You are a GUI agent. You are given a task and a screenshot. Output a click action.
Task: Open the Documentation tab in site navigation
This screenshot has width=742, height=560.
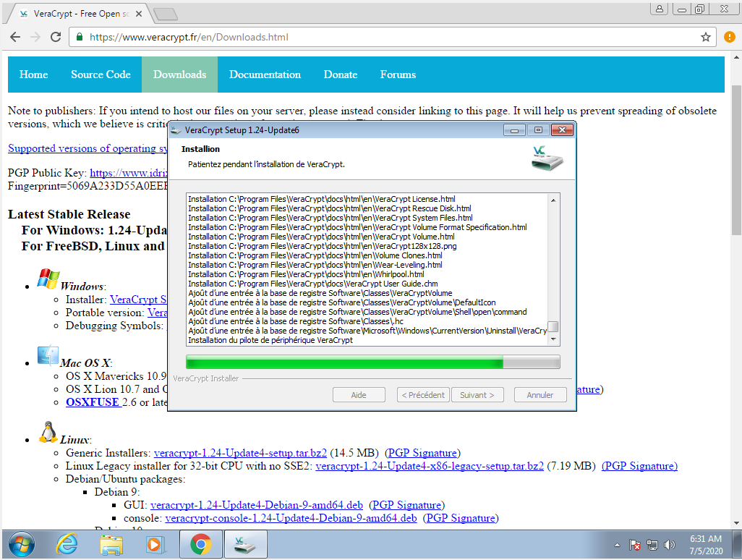[x=265, y=75]
